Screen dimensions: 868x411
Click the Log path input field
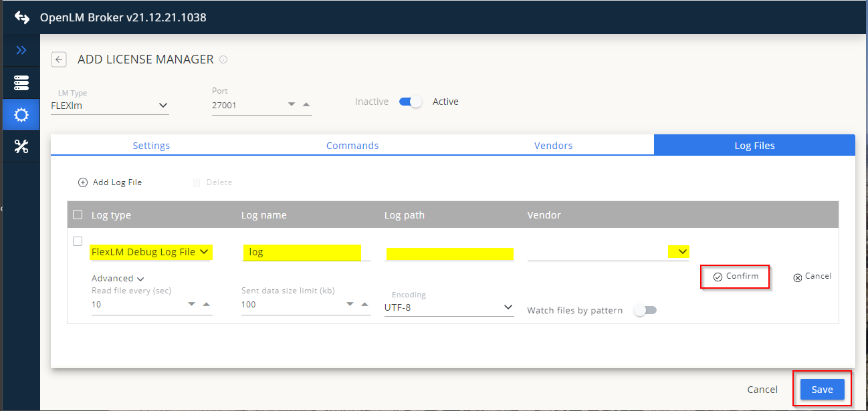pyautogui.click(x=449, y=253)
